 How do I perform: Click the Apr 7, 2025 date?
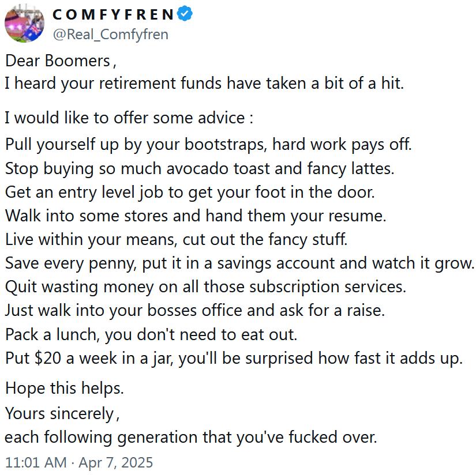115,462
